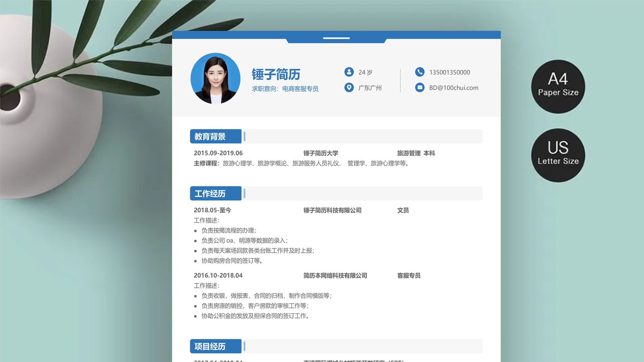Click the white handle bar atop resume
This screenshot has width=644, height=362.
pyautogui.click(x=336, y=38)
